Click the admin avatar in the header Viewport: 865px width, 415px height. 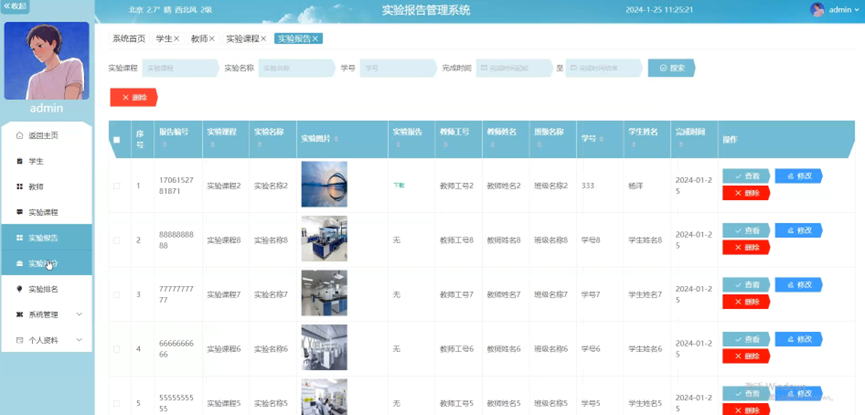pyautogui.click(x=817, y=9)
